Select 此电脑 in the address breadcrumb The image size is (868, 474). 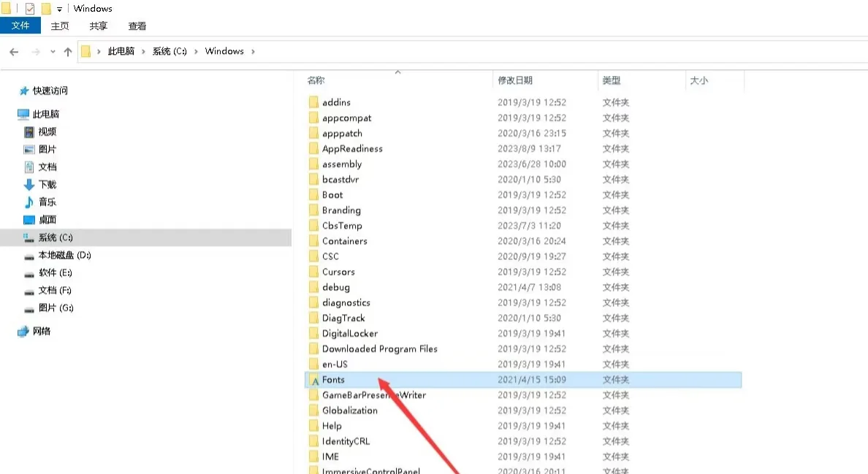121,51
